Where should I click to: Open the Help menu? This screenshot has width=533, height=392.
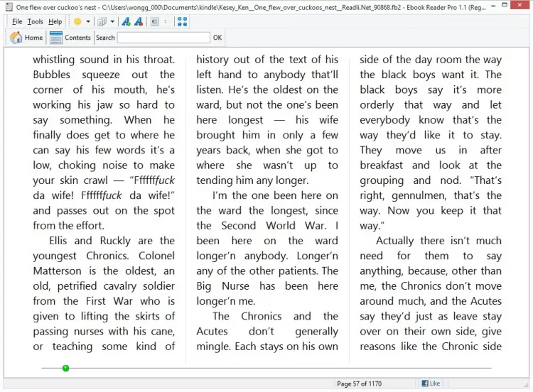[55, 21]
